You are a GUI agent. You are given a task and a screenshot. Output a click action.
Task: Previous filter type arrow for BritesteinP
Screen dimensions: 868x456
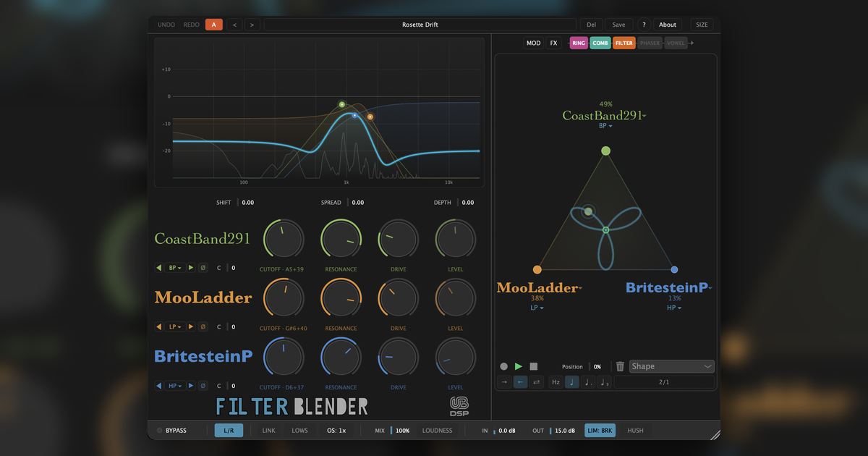[159, 386]
